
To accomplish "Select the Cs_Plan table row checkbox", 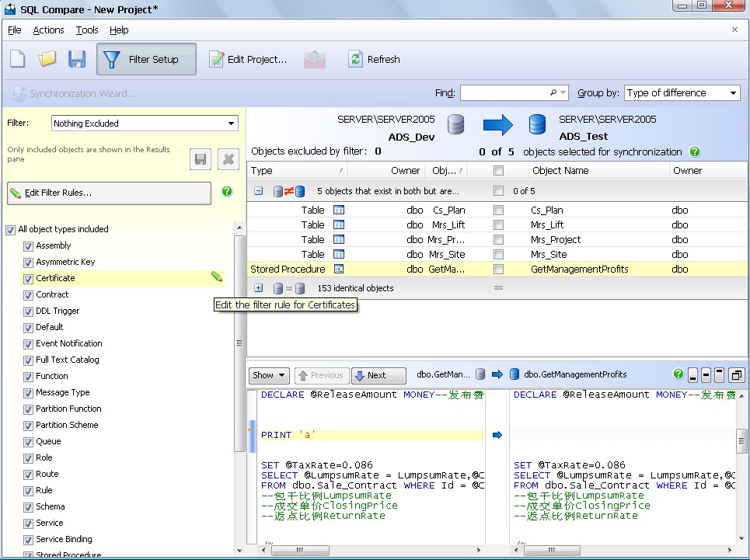I will pyautogui.click(x=498, y=210).
